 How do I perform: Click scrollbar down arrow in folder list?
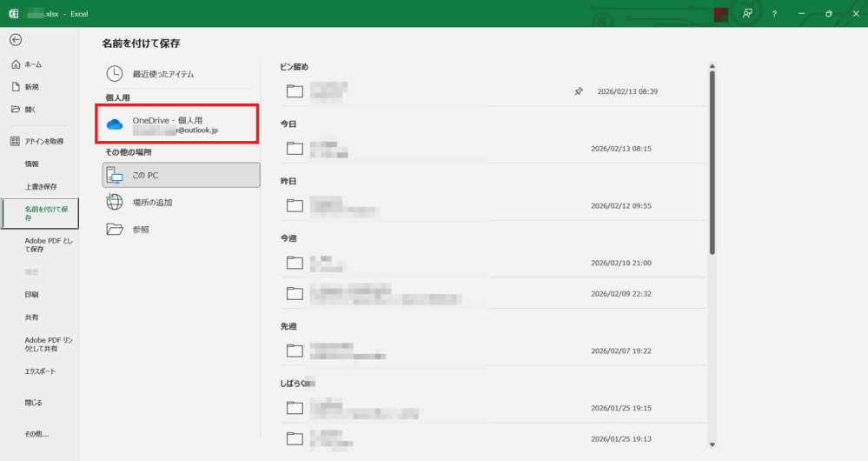pyautogui.click(x=712, y=444)
